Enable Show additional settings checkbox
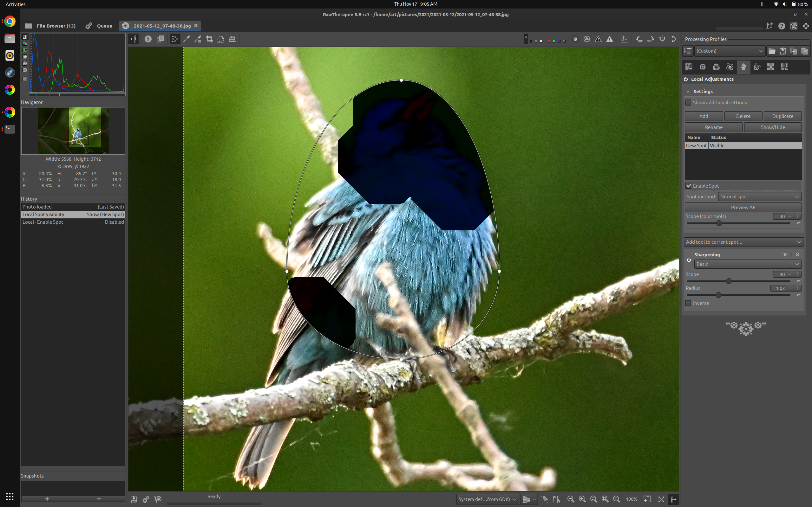 (x=689, y=103)
